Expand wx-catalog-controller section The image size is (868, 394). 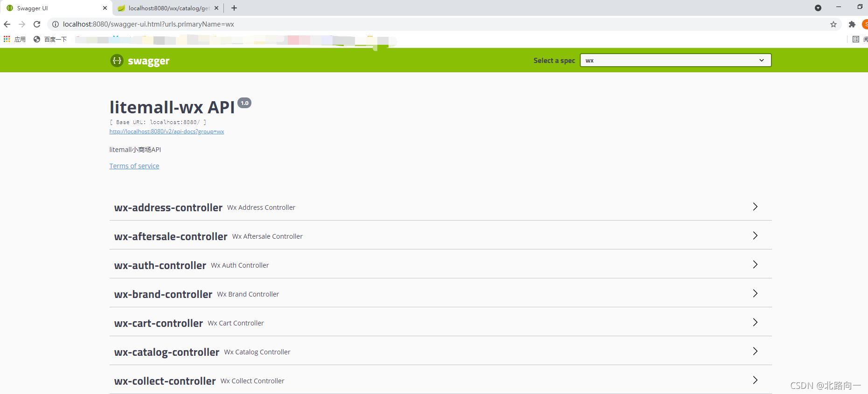pos(755,351)
